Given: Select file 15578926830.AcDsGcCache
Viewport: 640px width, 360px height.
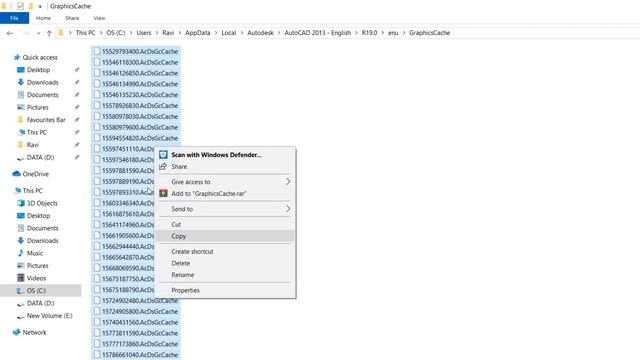Looking at the screenshot, I should click(x=136, y=105).
